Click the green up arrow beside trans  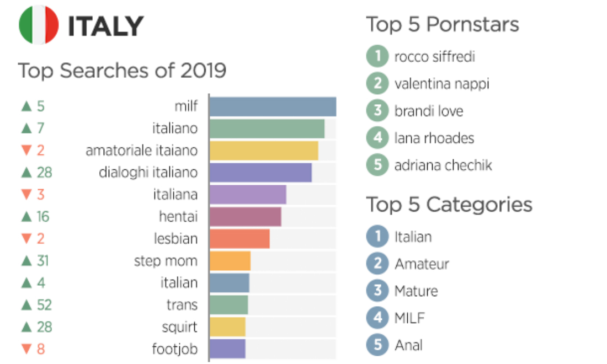[26, 305]
